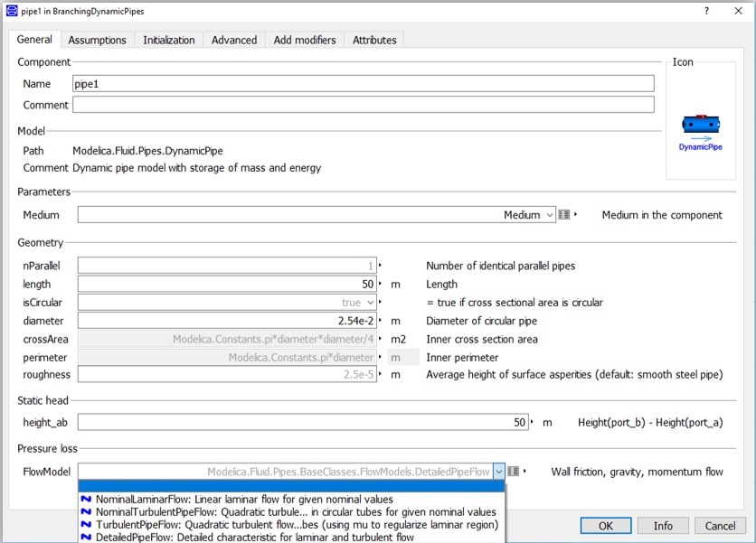This screenshot has width=756, height=543.
Task: Open the FlowModel edit table icon
Action: pyautogui.click(x=513, y=472)
